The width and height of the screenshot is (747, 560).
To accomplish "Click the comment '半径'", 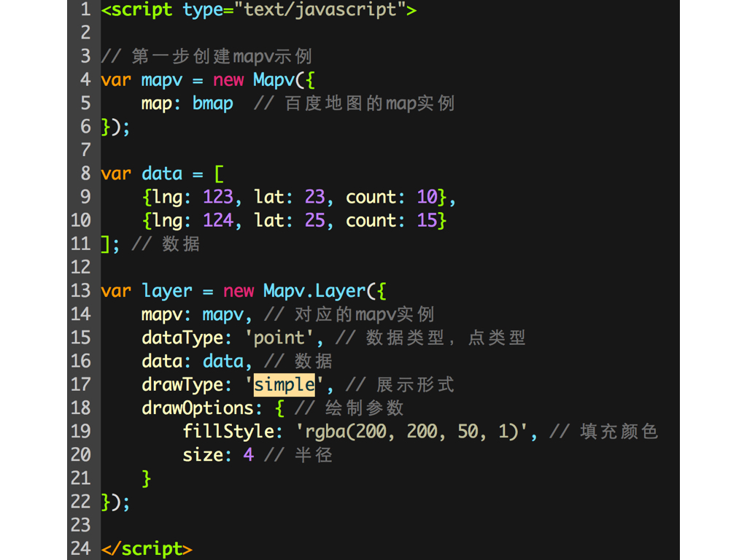I will pyautogui.click(x=314, y=455).
